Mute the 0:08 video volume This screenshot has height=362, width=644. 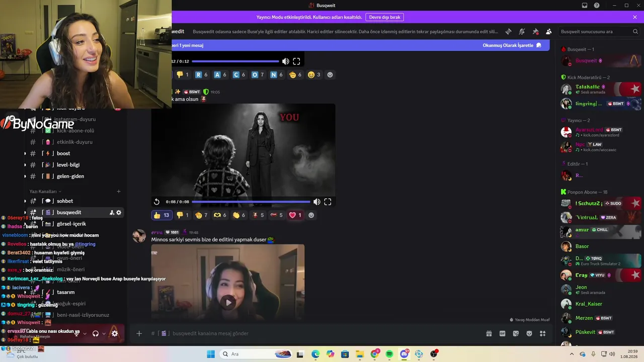pyautogui.click(x=316, y=202)
